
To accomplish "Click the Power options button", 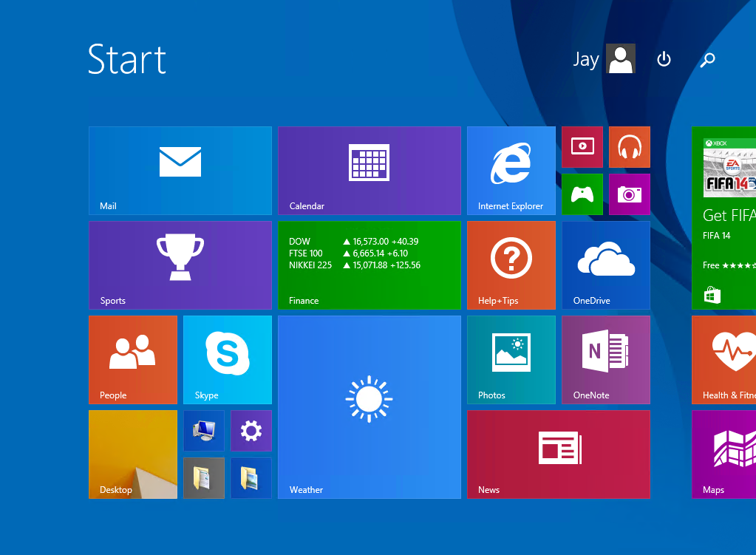I will pyautogui.click(x=664, y=59).
